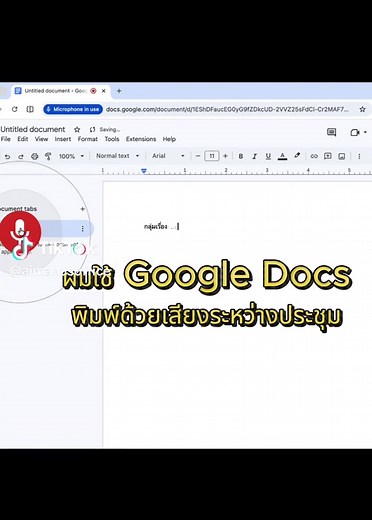
Task: Open the Extensions menu
Action: (141, 139)
